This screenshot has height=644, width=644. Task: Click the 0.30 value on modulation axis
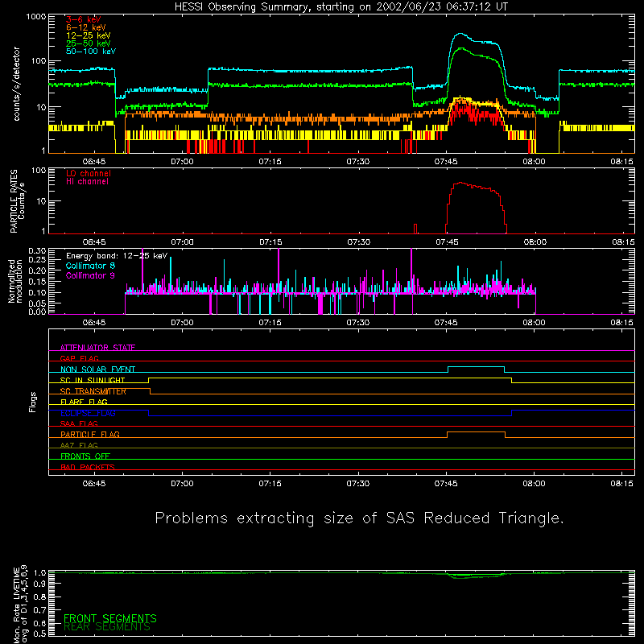tap(37, 250)
